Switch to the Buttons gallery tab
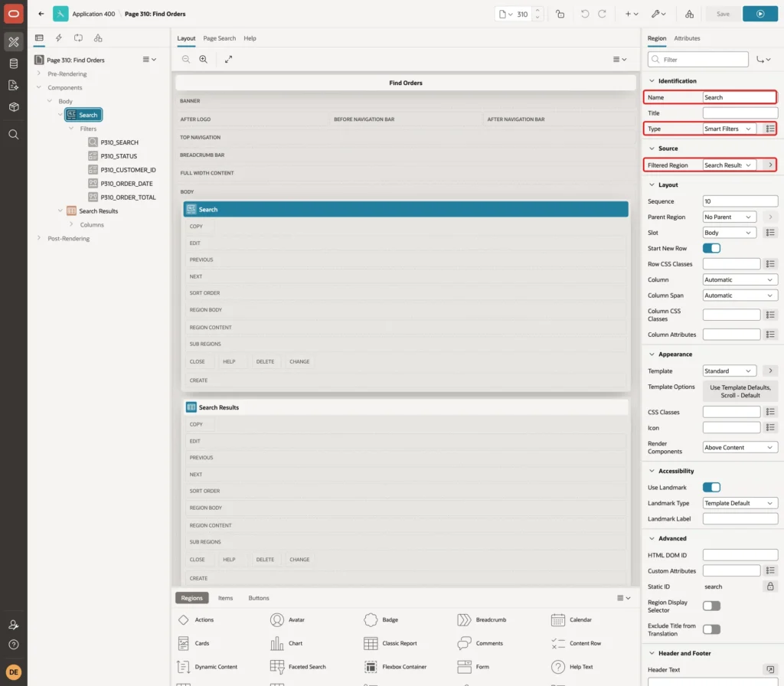This screenshot has height=686, width=784. pos(259,598)
